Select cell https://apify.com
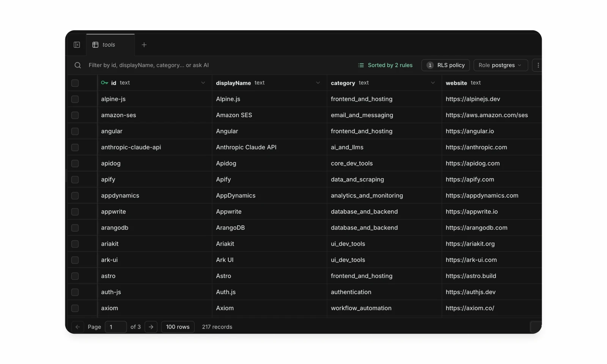Image resolution: width=607 pixels, height=364 pixels. coord(492,179)
